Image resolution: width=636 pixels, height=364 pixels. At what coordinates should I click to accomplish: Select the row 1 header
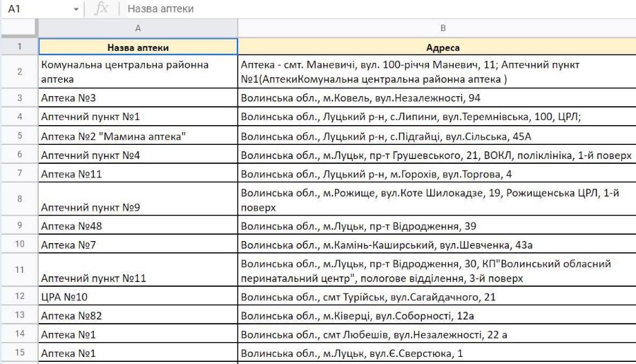coord(19,47)
